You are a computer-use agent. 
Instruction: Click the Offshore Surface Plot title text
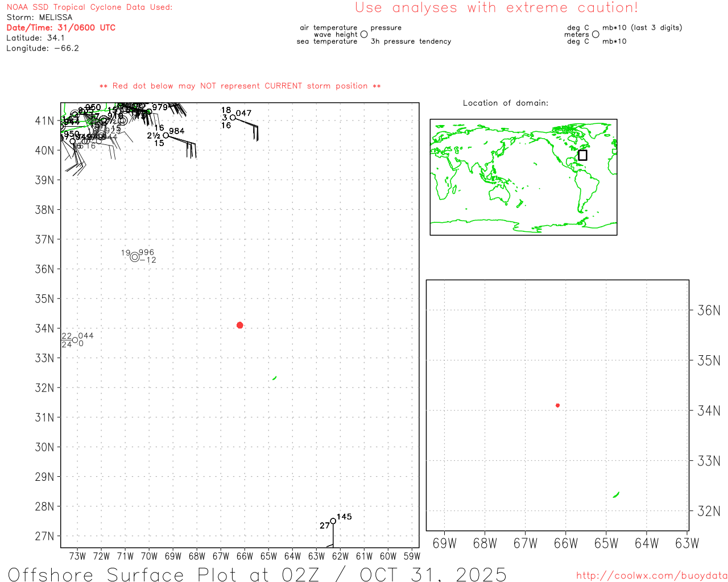(x=257, y=574)
